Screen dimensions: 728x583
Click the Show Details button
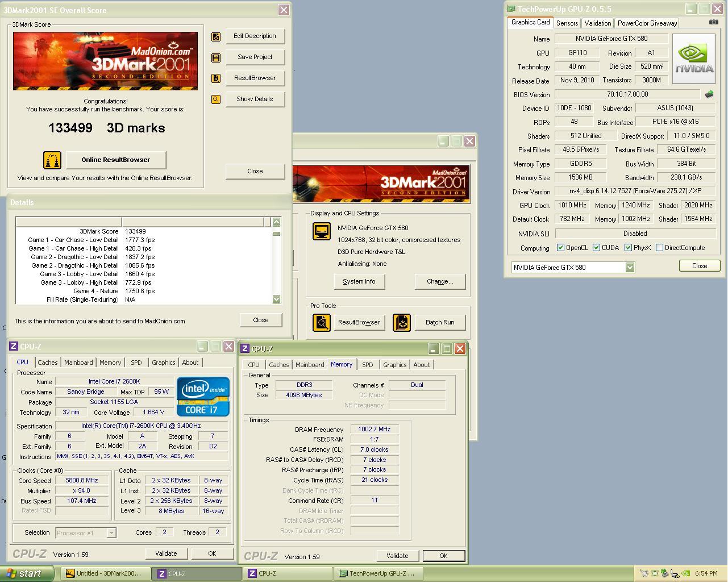255,99
